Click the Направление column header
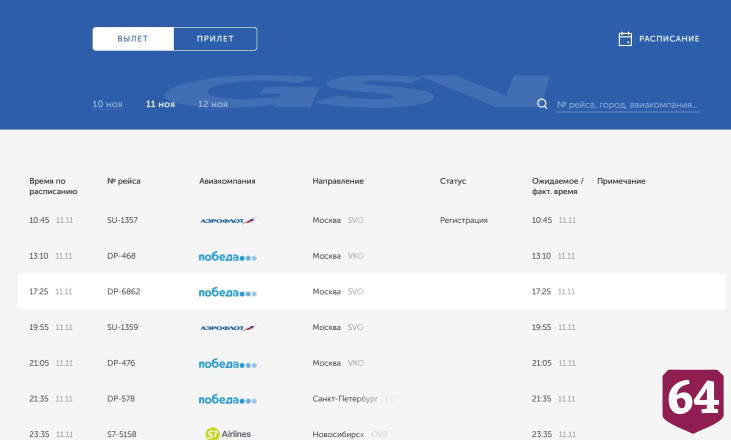 (x=338, y=181)
